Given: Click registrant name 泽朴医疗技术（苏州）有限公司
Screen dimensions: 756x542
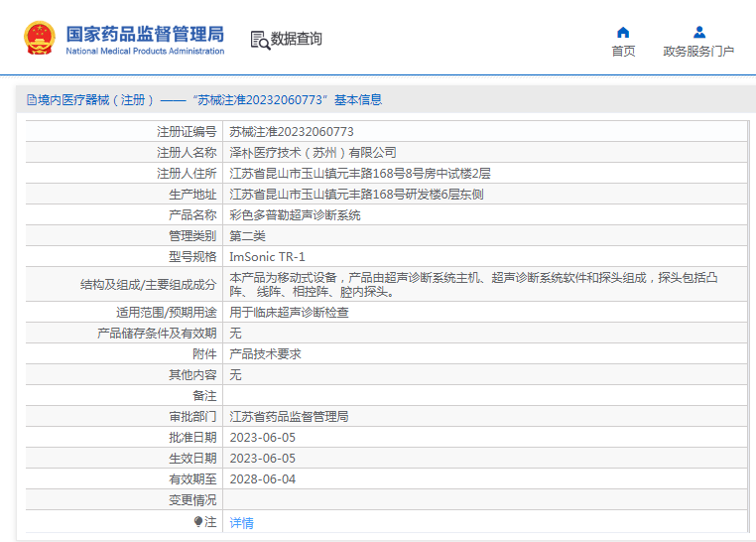Looking at the screenshot, I should coord(313,153).
